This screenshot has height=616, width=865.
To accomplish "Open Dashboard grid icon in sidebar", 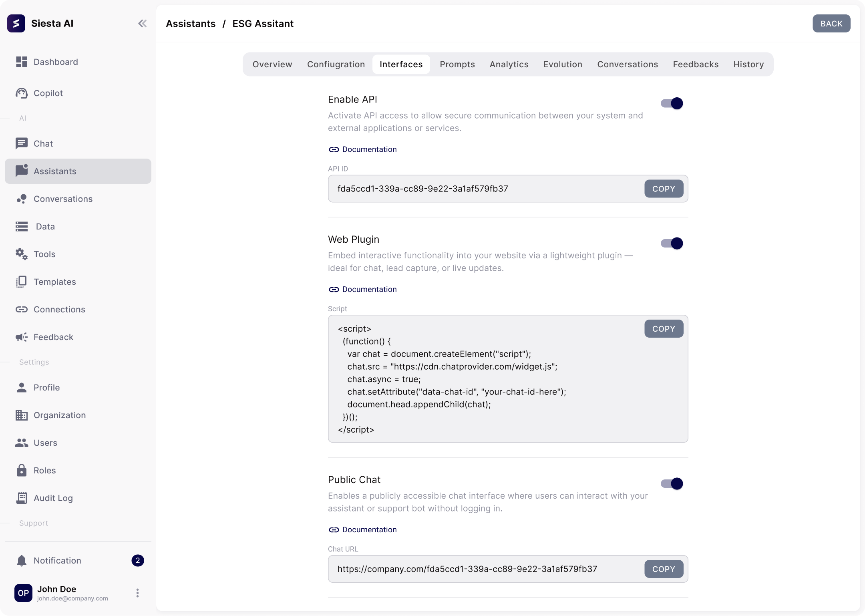I will coord(22,62).
